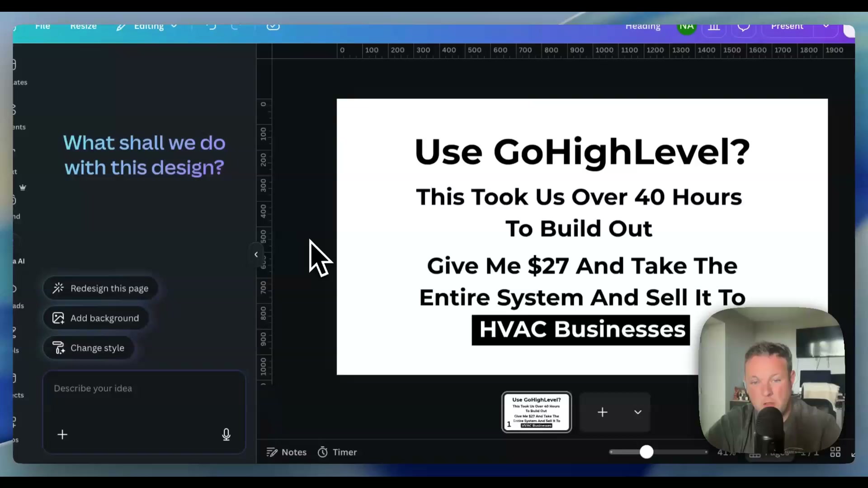Screen dimensions: 868x488
Task: Activate the microphone voice input icon
Action: [x=226, y=435]
